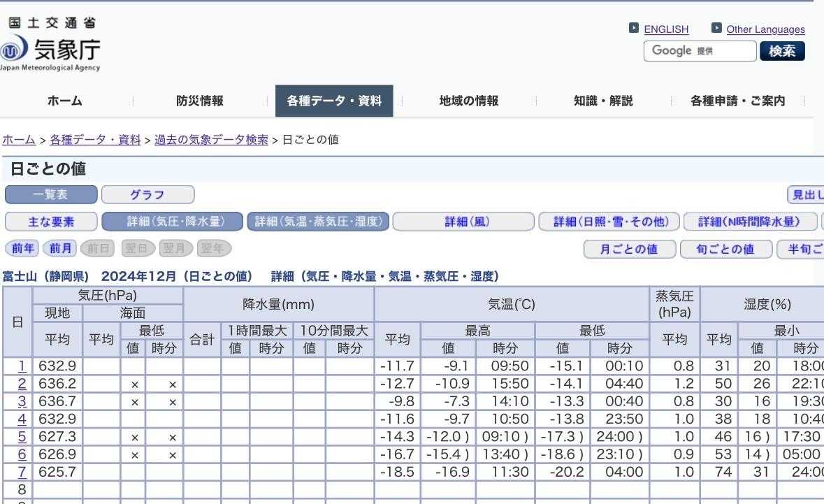Click the arrow icon beside Other Languages
Viewport: 824px width, 504px height.
(716, 29)
